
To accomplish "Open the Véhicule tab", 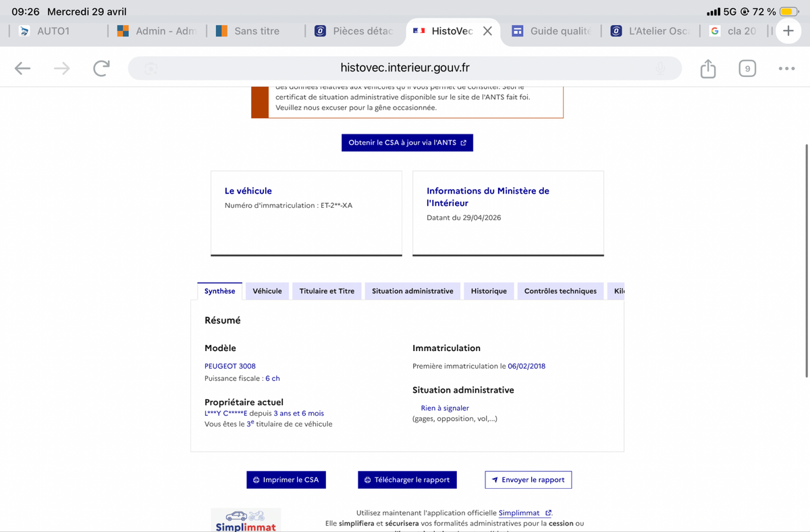I will click(267, 291).
